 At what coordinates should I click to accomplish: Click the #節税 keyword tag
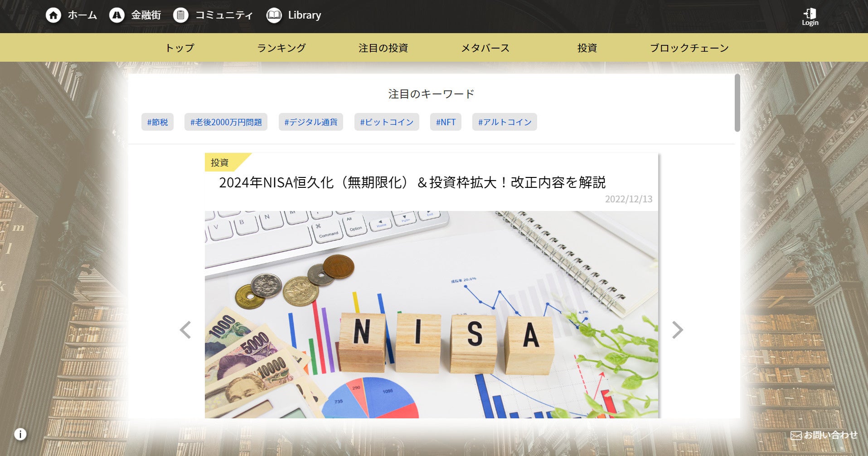tap(157, 122)
